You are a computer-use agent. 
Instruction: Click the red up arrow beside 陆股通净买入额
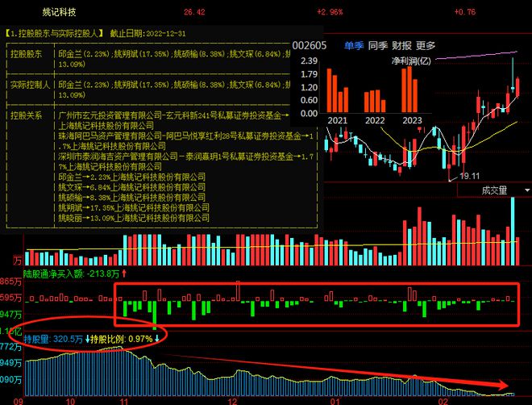124,273
